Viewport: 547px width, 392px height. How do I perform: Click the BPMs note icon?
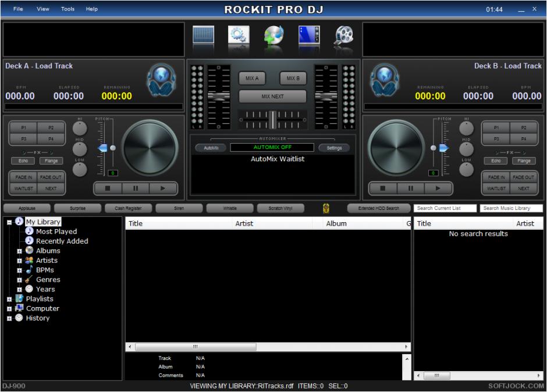pos(29,270)
